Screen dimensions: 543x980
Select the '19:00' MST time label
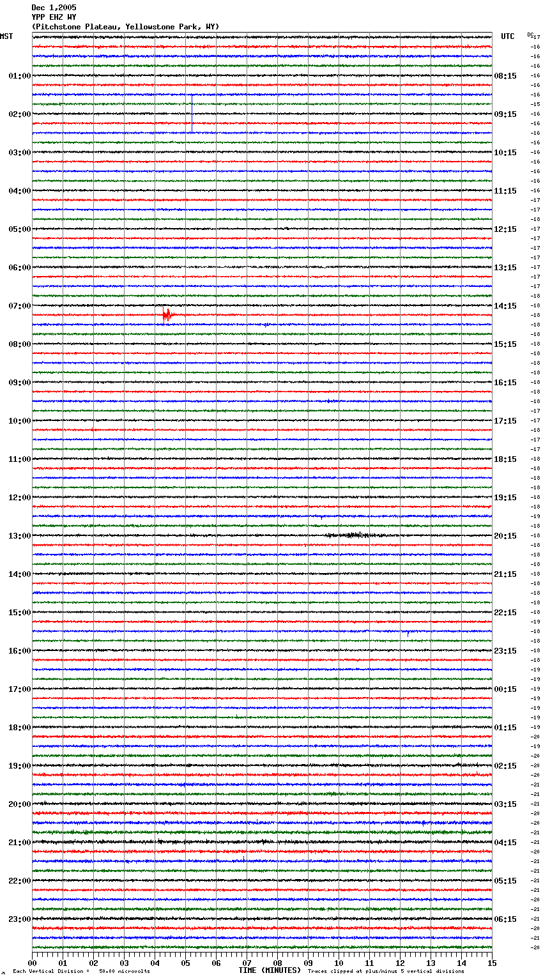[x=20, y=766]
